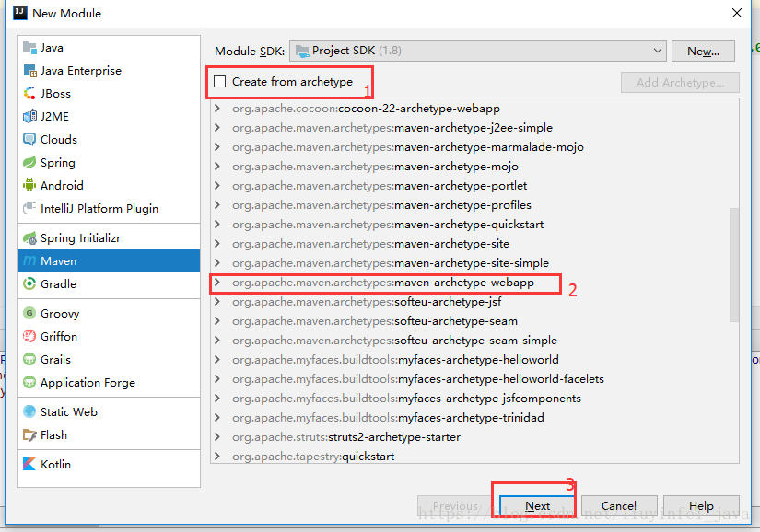Viewport: 760px width, 532px height.
Task: Expand cocoon-22-archetype-webapp node
Action: (217, 109)
